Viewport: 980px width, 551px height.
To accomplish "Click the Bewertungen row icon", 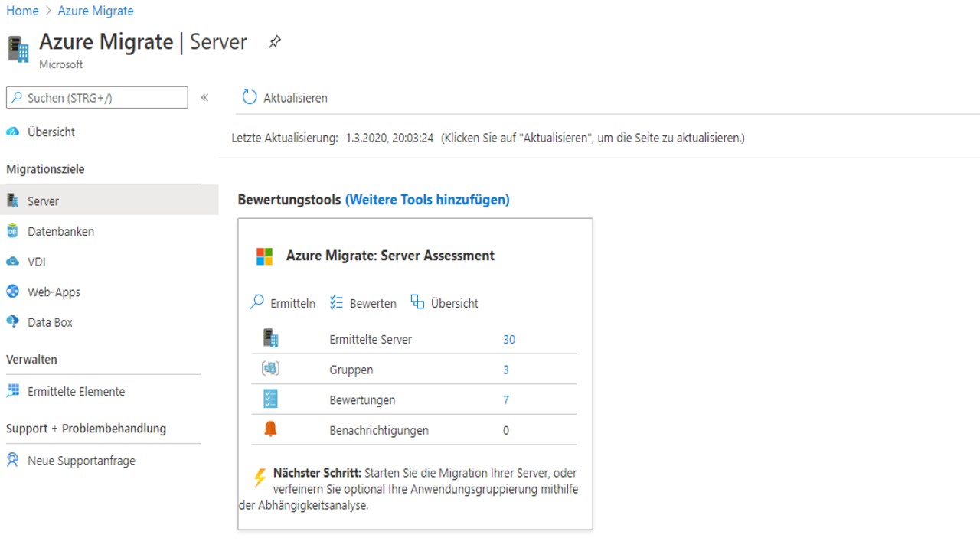I will click(270, 399).
